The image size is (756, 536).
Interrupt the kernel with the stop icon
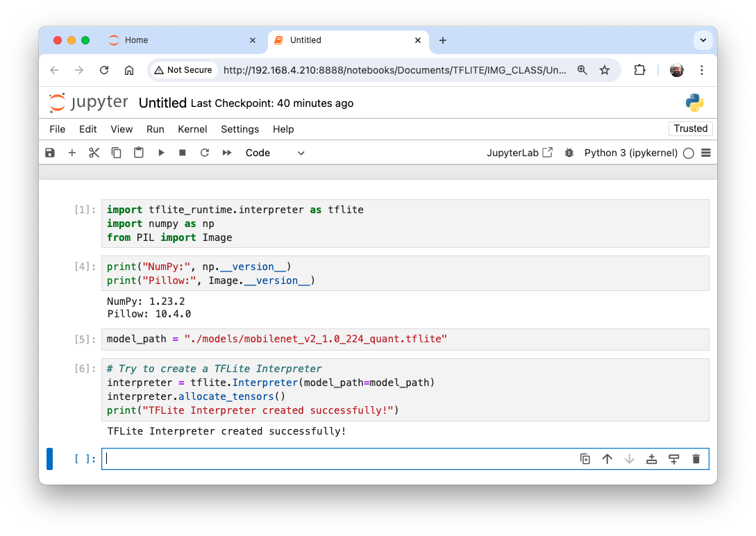point(183,153)
